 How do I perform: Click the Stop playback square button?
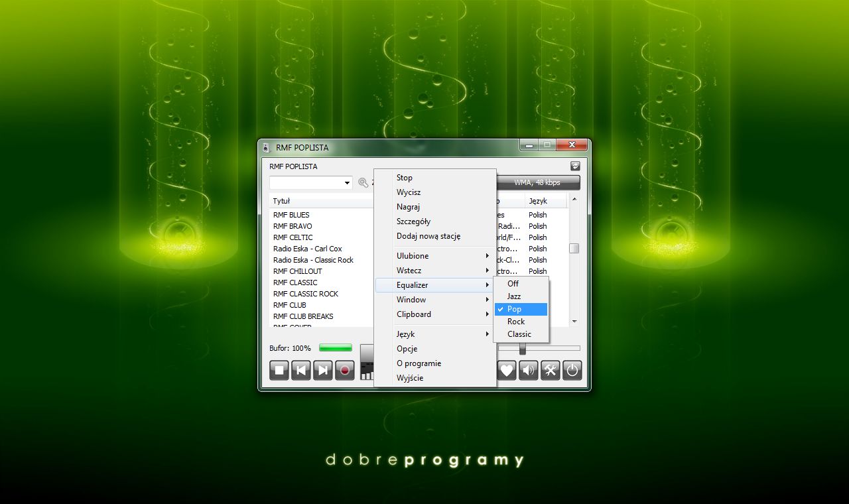click(279, 370)
